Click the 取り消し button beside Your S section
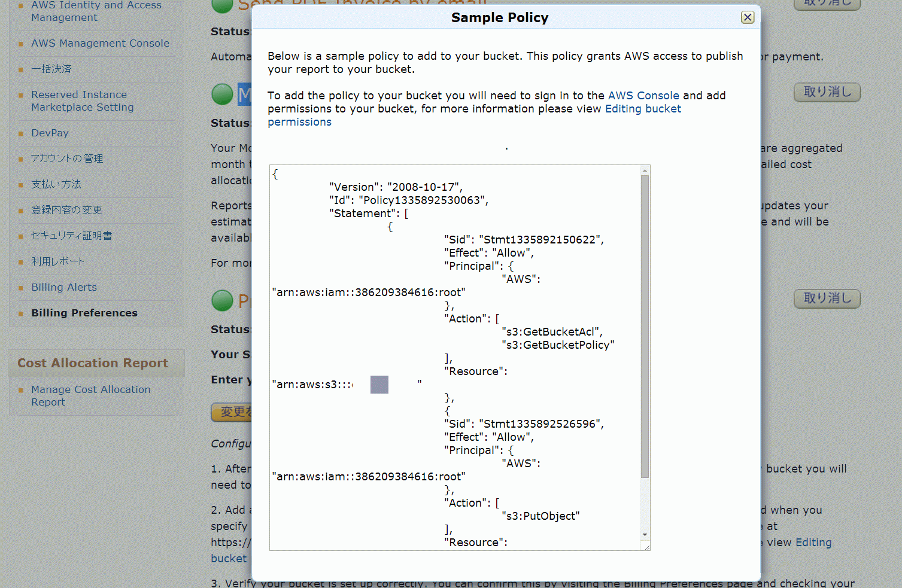This screenshot has width=902, height=588. [x=827, y=298]
